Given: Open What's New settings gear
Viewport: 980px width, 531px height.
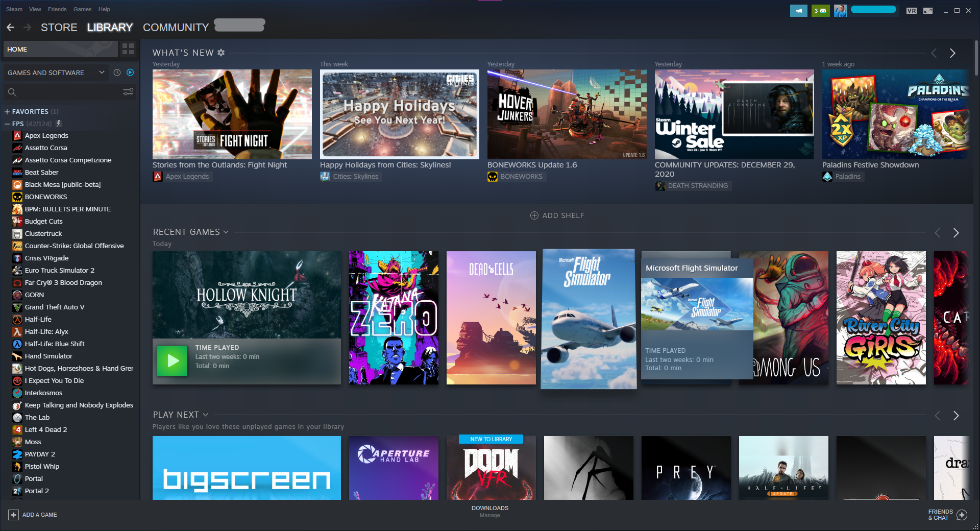Looking at the screenshot, I should [x=221, y=53].
